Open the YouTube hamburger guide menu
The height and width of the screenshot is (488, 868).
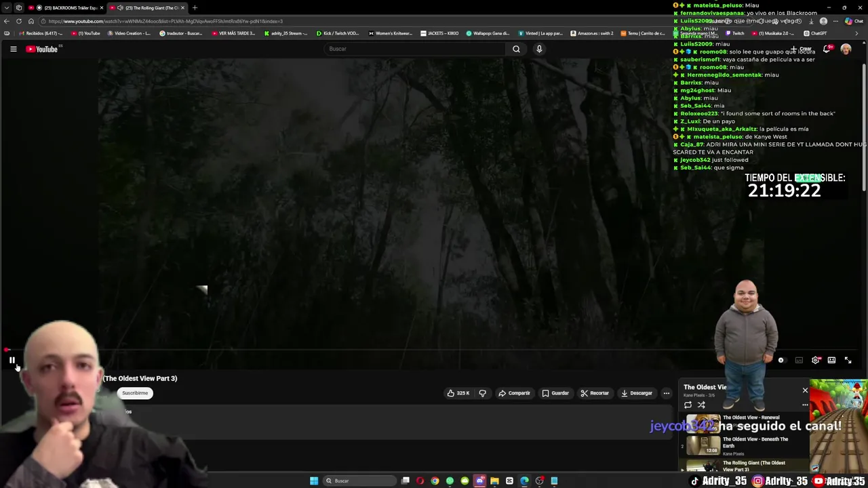[14, 49]
